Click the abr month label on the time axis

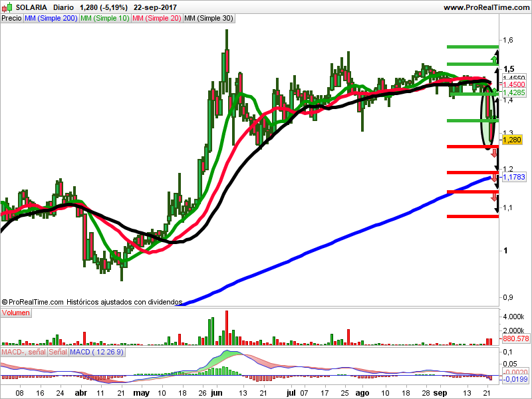(x=80, y=393)
